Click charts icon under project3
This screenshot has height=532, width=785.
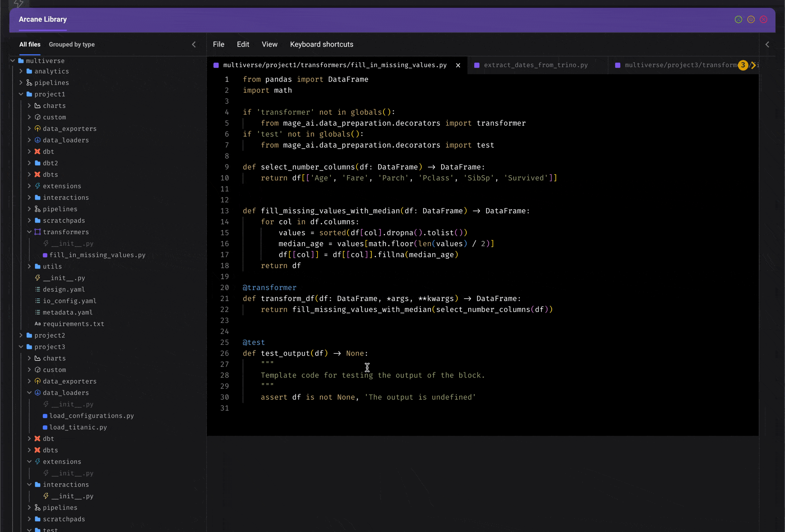[x=38, y=358]
